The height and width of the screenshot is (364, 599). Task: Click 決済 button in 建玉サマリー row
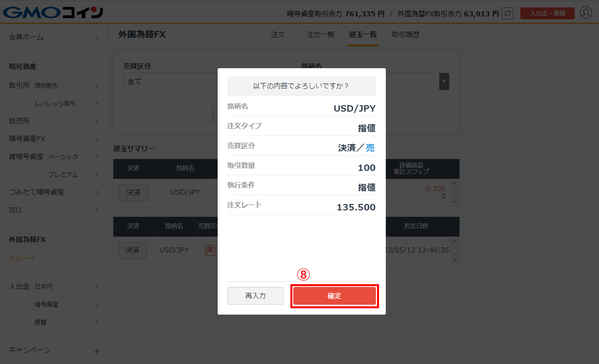(x=133, y=192)
